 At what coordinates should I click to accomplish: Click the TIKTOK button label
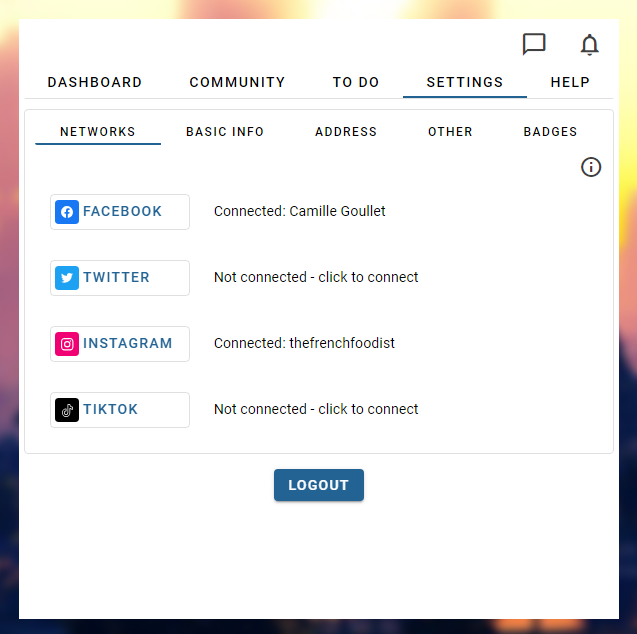110,409
